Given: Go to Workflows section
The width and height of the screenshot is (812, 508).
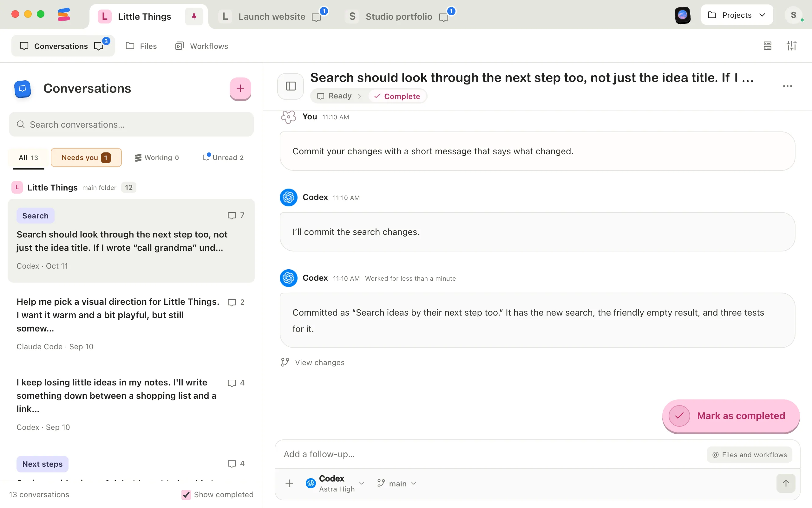Looking at the screenshot, I should click(x=202, y=46).
